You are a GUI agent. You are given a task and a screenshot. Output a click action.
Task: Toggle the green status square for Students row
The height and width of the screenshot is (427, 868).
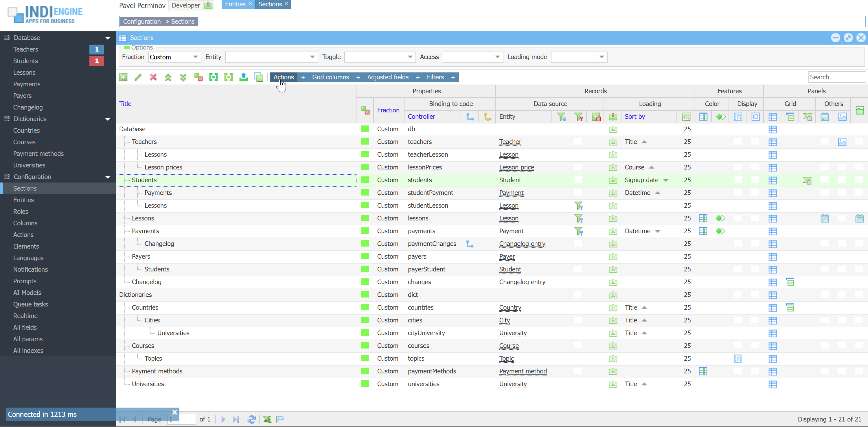tap(365, 180)
